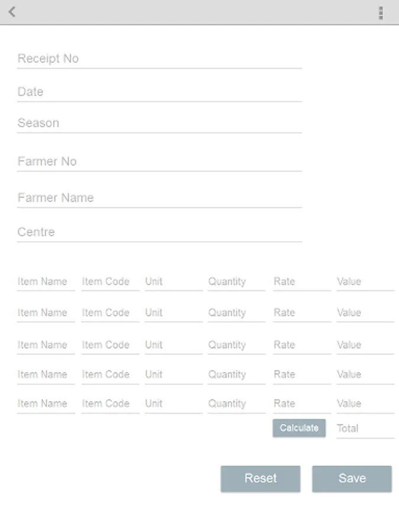399x532 pixels.
Task: Tap the back arrow icon
Action: tap(12, 12)
